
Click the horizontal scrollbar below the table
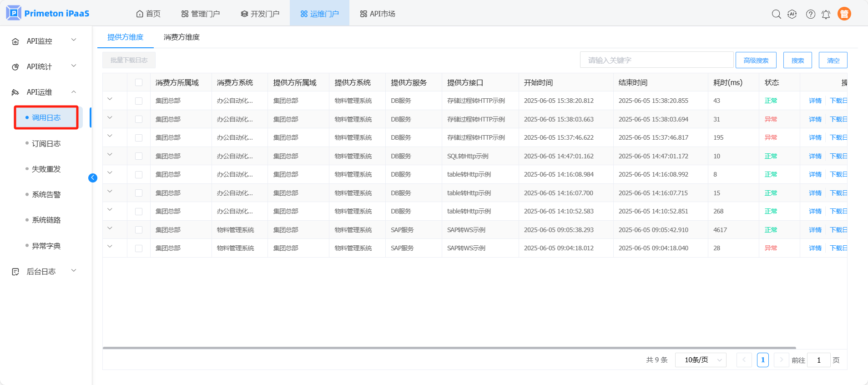[x=449, y=348]
